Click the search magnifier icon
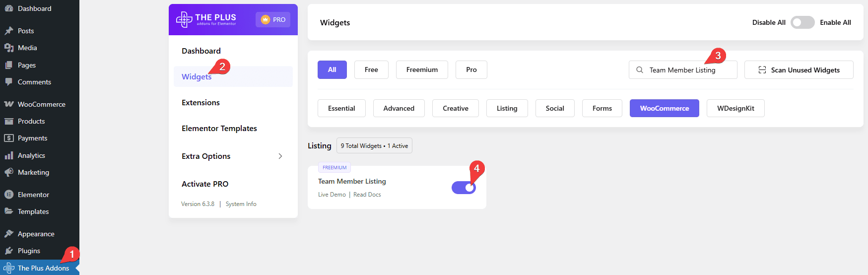This screenshot has height=275, width=868. 640,70
